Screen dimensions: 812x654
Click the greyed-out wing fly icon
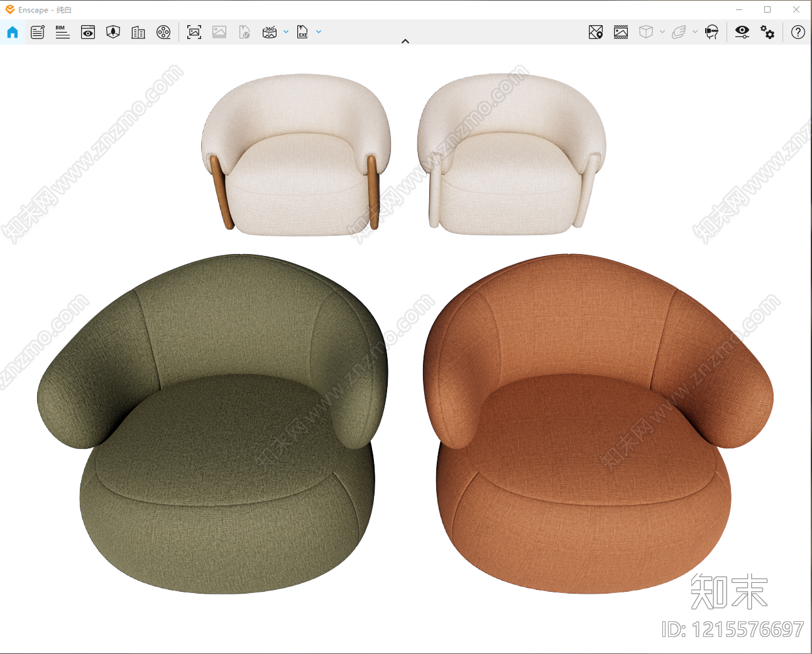(679, 32)
